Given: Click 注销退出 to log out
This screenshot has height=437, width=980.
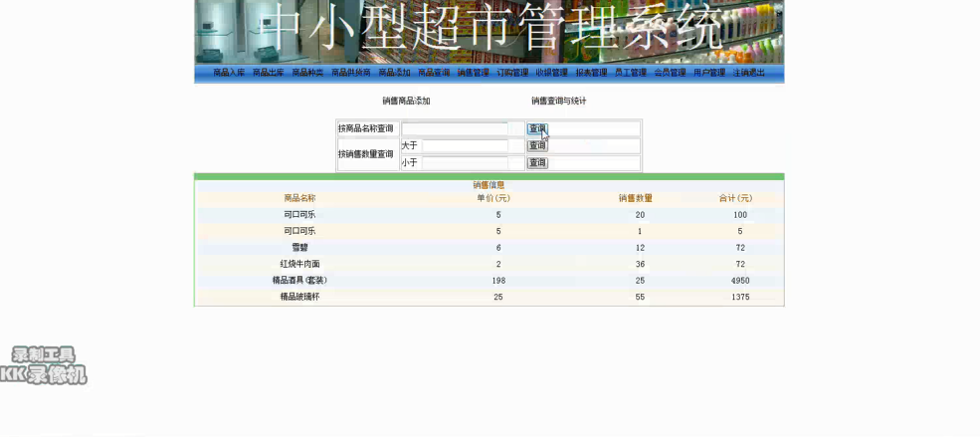Looking at the screenshot, I should 749,73.
